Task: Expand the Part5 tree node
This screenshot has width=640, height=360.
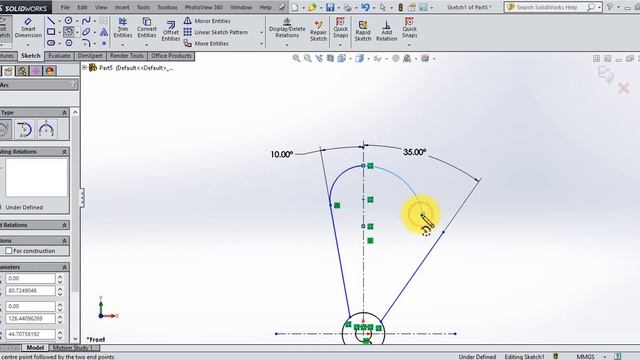Action: pyautogui.click(x=84, y=68)
